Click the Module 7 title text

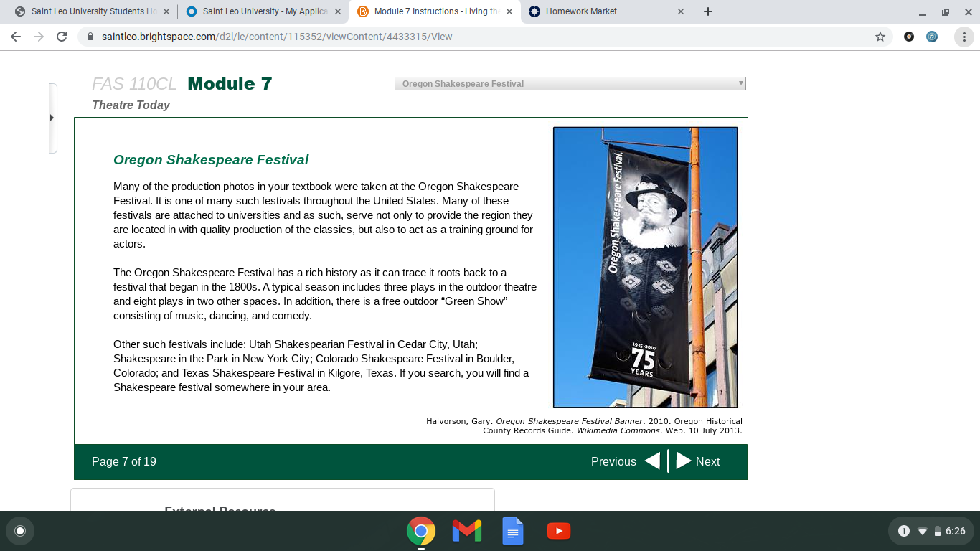click(230, 84)
